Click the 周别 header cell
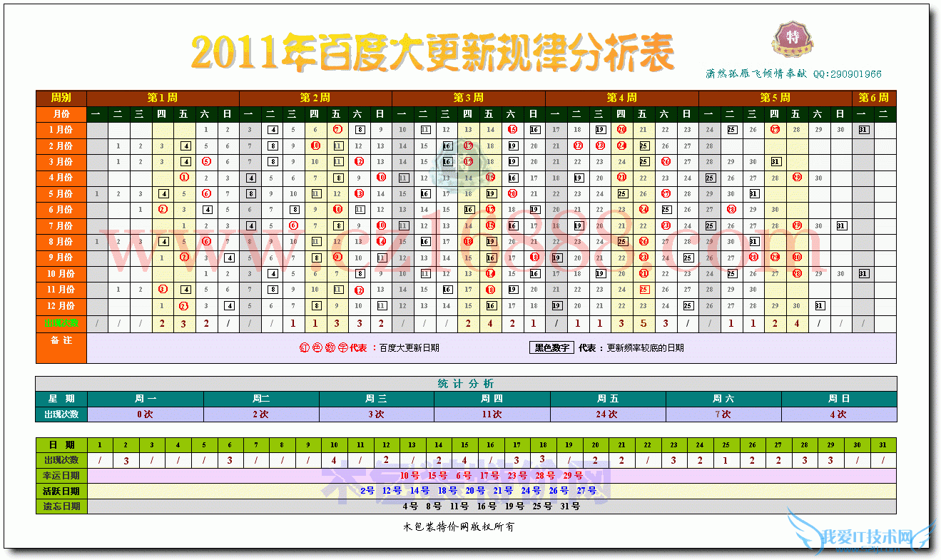 coord(61,98)
